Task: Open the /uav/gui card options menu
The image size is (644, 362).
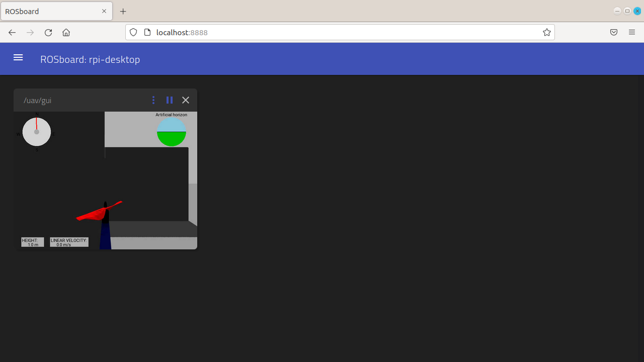Action: (x=153, y=100)
